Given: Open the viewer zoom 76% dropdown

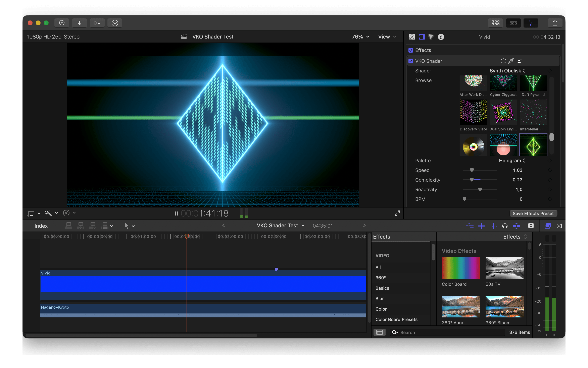Looking at the screenshot, I should coord(360,37).
